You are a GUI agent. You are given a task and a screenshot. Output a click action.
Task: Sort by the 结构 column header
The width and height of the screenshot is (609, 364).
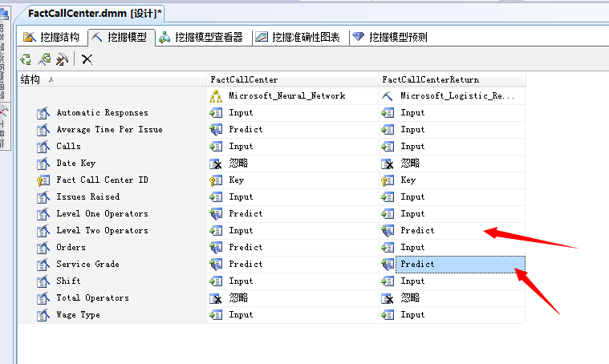112,79
